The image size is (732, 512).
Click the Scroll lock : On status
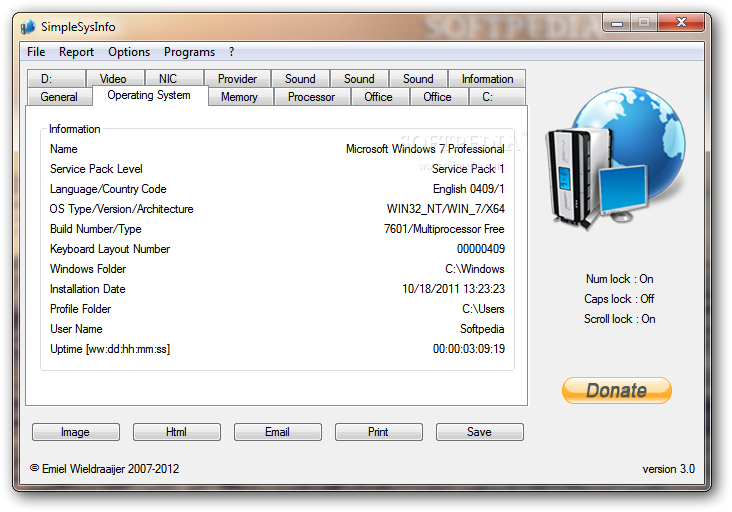click(x=619, y=319)
